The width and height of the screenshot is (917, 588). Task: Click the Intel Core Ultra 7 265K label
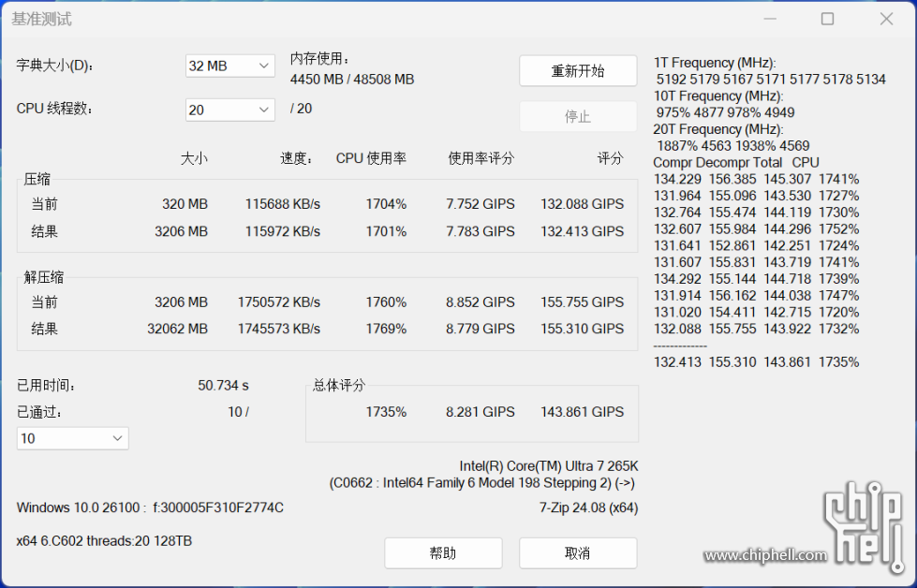[x=549, y=466]
